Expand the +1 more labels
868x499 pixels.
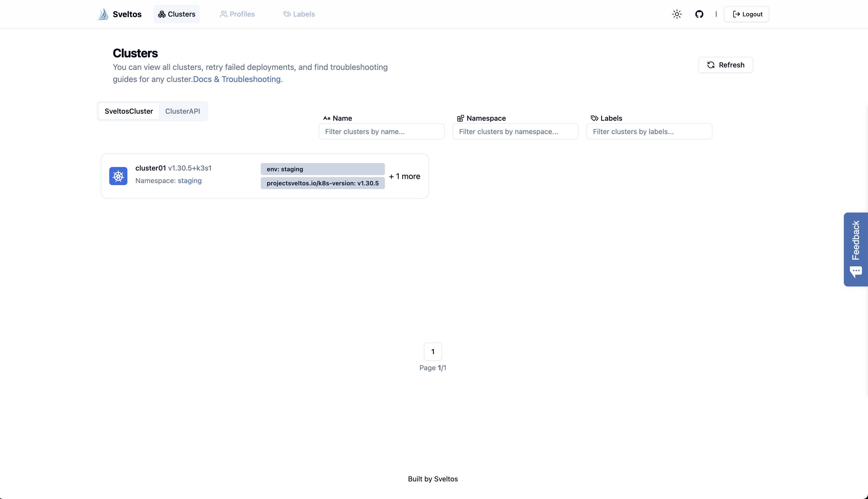coord(405,176)
